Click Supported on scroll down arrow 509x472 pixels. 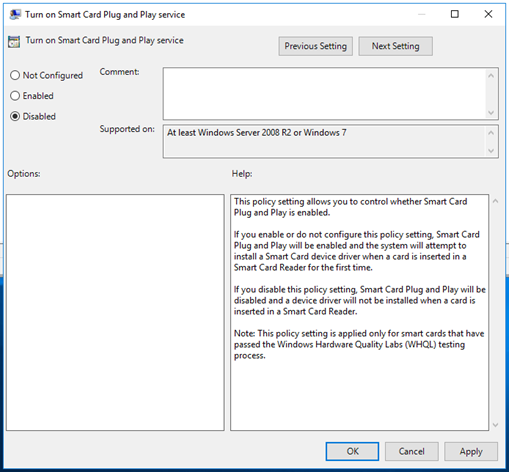[491, 151]
